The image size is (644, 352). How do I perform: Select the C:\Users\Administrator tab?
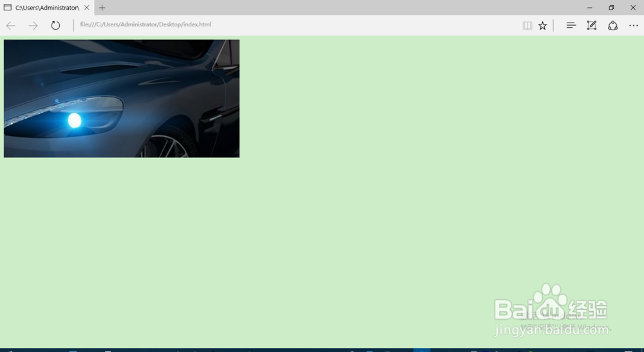pyautogui.click(x=47, y=7)
